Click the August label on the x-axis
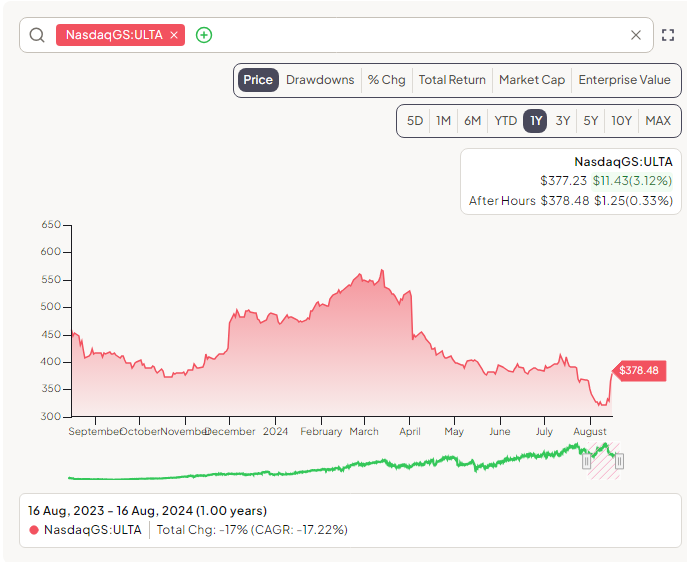The image size is (687, 562). pyautogui.click(x=590, y=431)
